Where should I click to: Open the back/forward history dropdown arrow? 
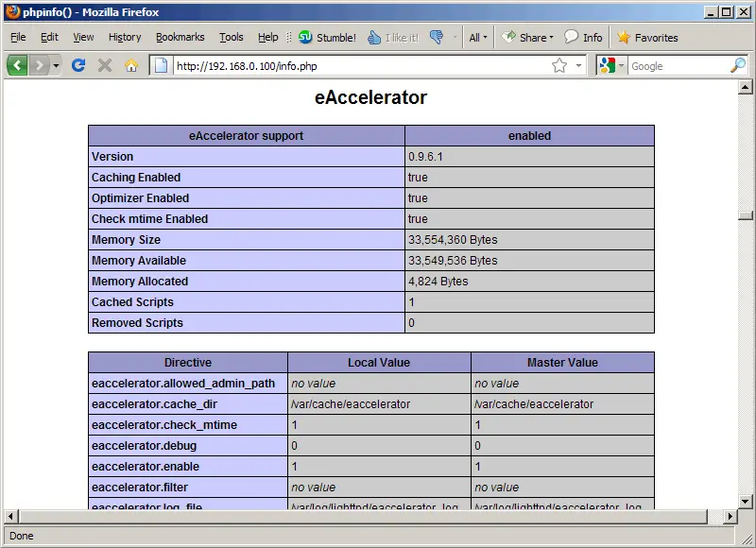tap(56, 65)
